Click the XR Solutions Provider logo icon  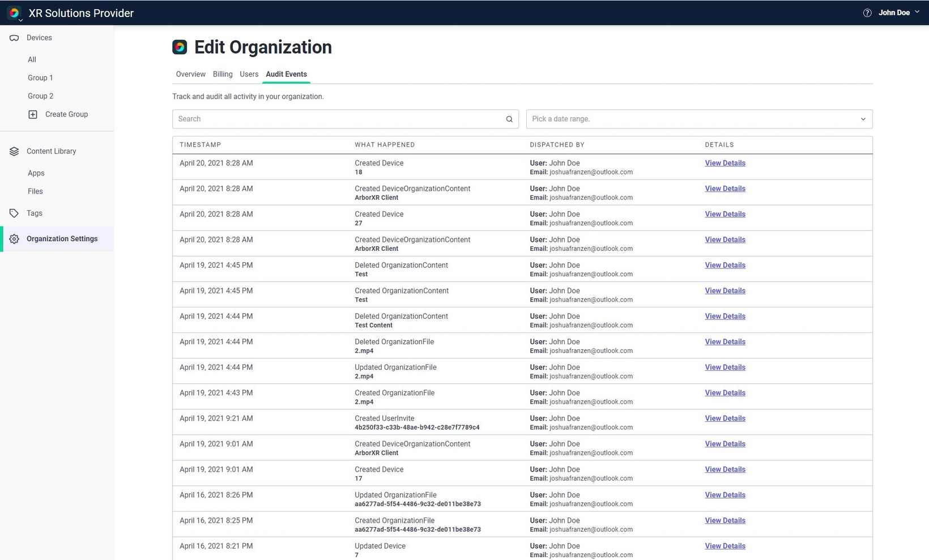(x=14, y=12)
